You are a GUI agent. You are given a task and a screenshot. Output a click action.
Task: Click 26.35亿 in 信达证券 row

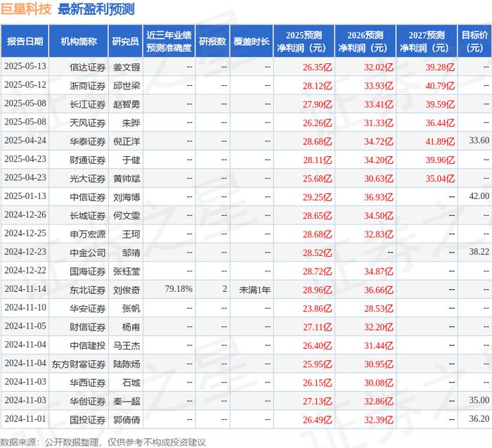(317, 68)
